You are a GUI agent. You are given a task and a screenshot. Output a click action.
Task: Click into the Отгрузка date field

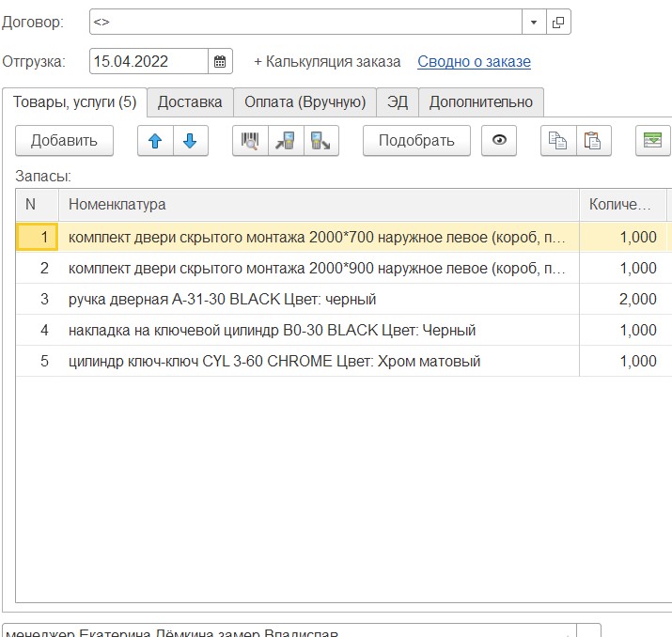pos(148,62)
